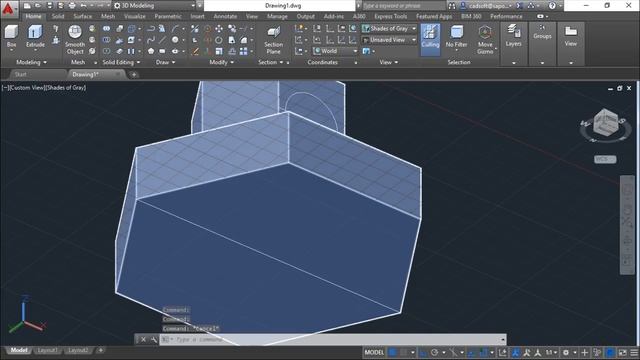The image size is (640, 360).
Task: Select the Line tool in Draw panel
Action: pos(162,40)
